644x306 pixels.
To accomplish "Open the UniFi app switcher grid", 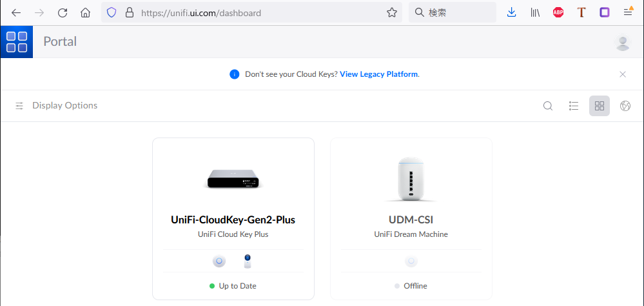I will [x=17, y=42].
